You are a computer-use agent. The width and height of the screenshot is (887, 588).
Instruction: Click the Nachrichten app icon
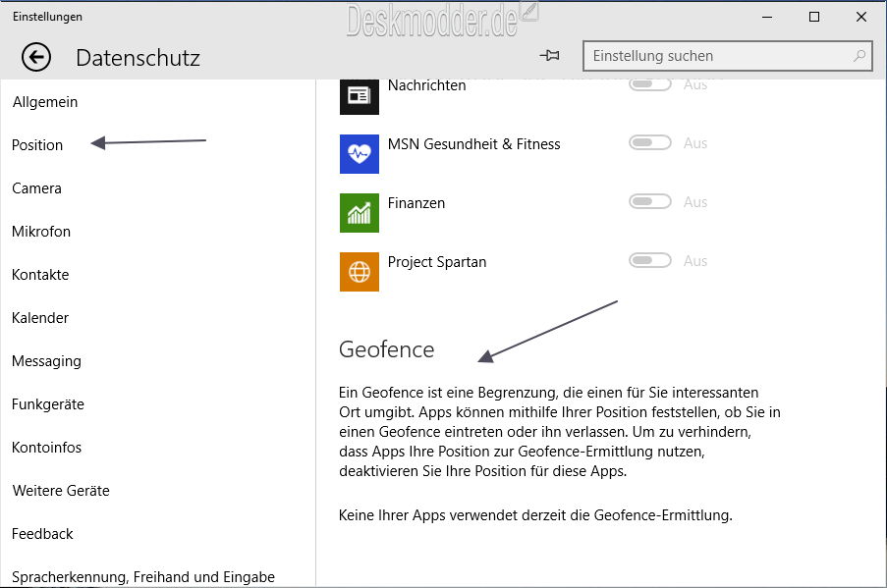(x=359, y=94)
